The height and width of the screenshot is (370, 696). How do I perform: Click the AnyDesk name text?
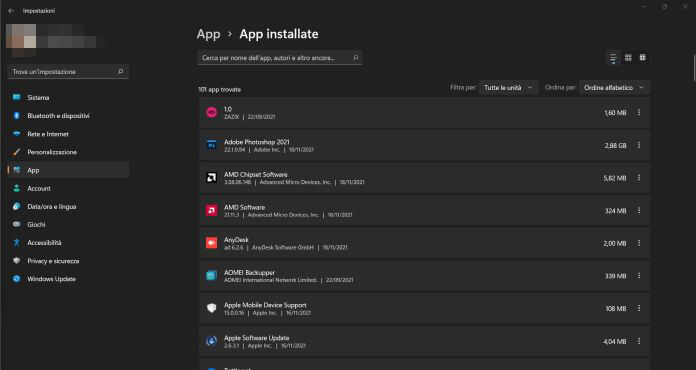(x=236, y=240)
